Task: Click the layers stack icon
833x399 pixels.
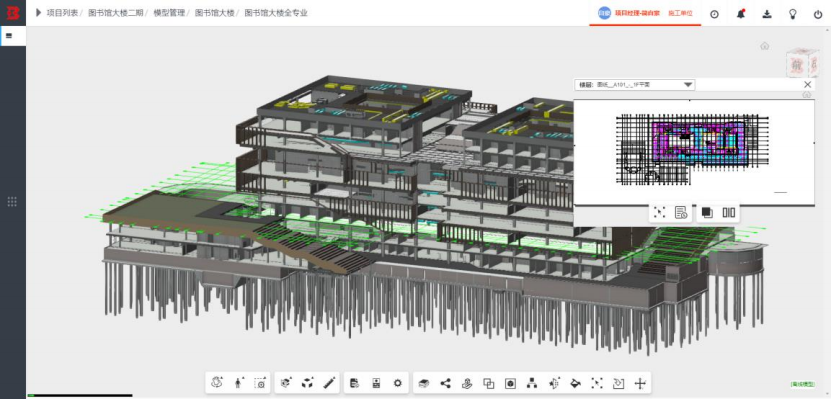Action: click(x=423, y=383)
